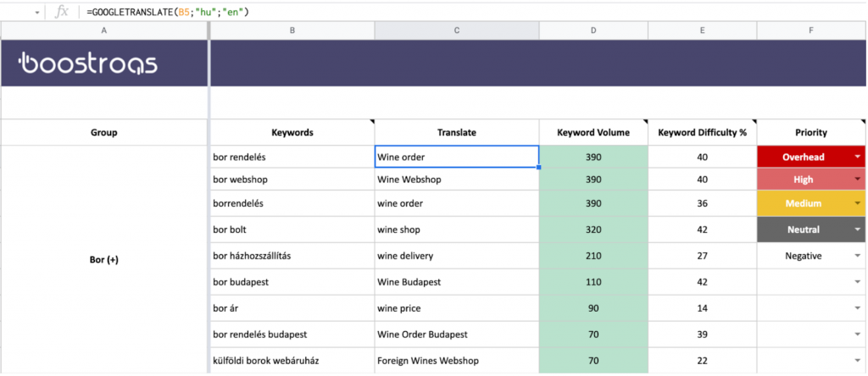Click the Priority header cell
The height and width of the screenshot is (376, 868).
click(x=811, y=133)
